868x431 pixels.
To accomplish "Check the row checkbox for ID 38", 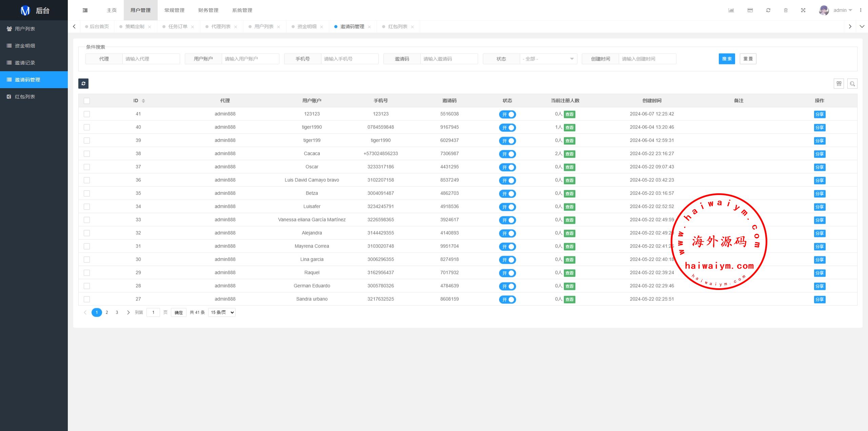I will click(87, 154).
